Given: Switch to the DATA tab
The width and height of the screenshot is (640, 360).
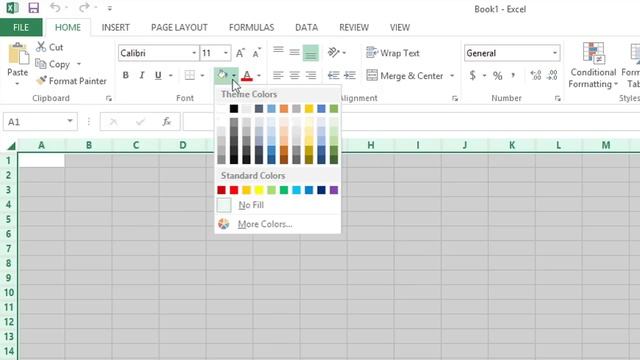Looking at the screenshot, I should (307, 27).
